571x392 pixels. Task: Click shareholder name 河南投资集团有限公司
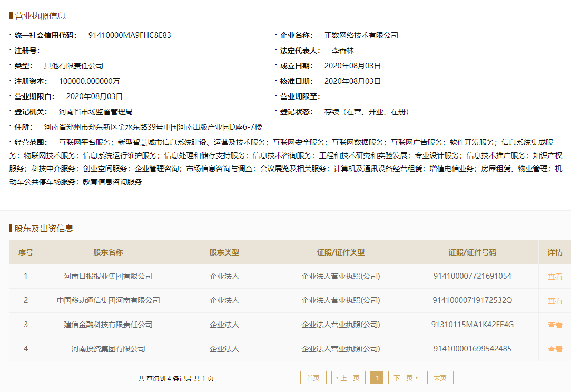click(108, 349)
